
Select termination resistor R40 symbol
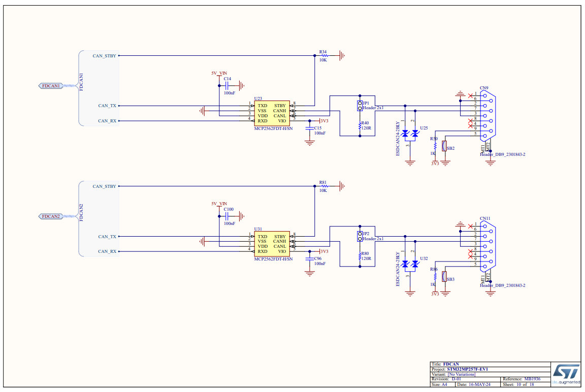pos(360,126)
